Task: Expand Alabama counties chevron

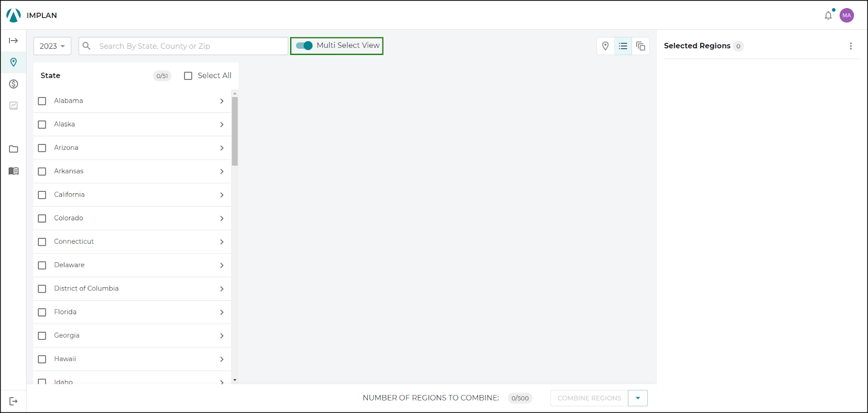Action: (x=222, y=101)
